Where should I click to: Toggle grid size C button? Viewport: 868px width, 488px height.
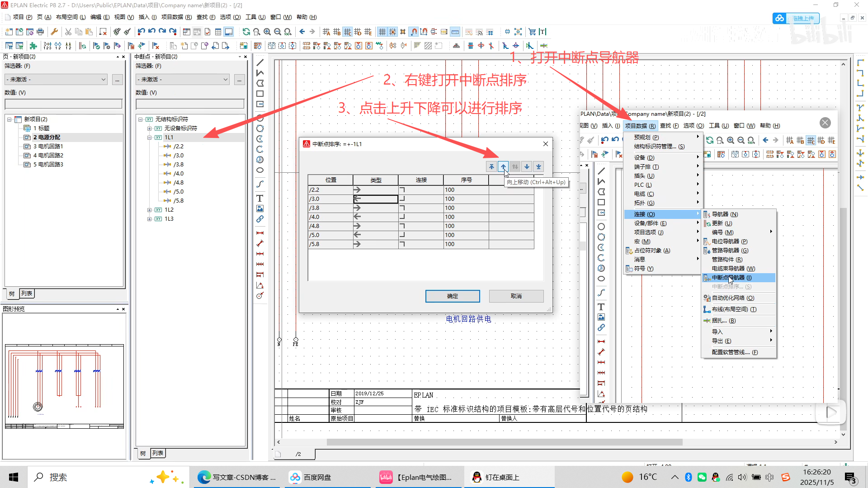pyautogui.click(x=347, y=32)
